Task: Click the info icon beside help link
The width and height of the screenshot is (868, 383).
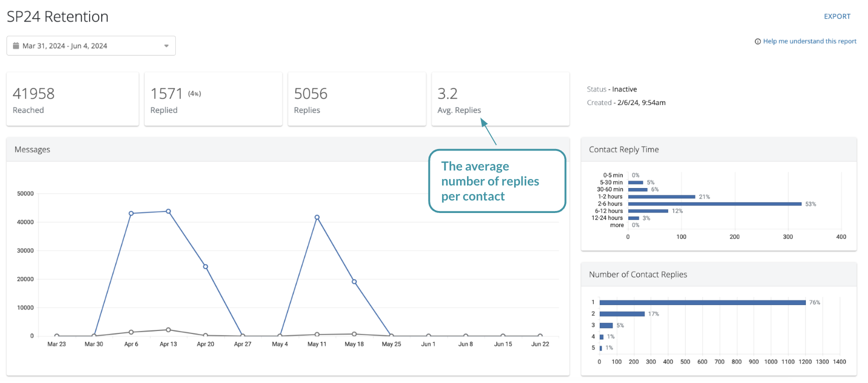Action: (x=758, y=41)
